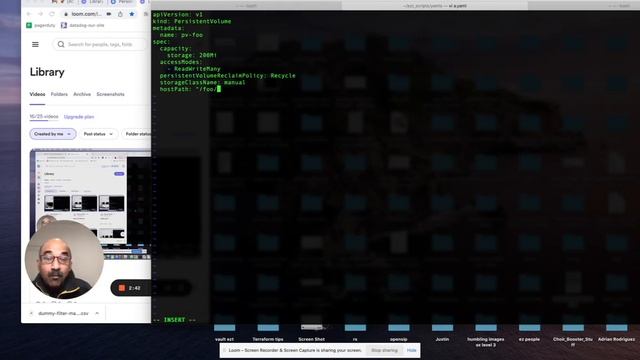Open the humbling images desktop folder
This screenshot has height=360, width=640.
click(x=486, y=334)
